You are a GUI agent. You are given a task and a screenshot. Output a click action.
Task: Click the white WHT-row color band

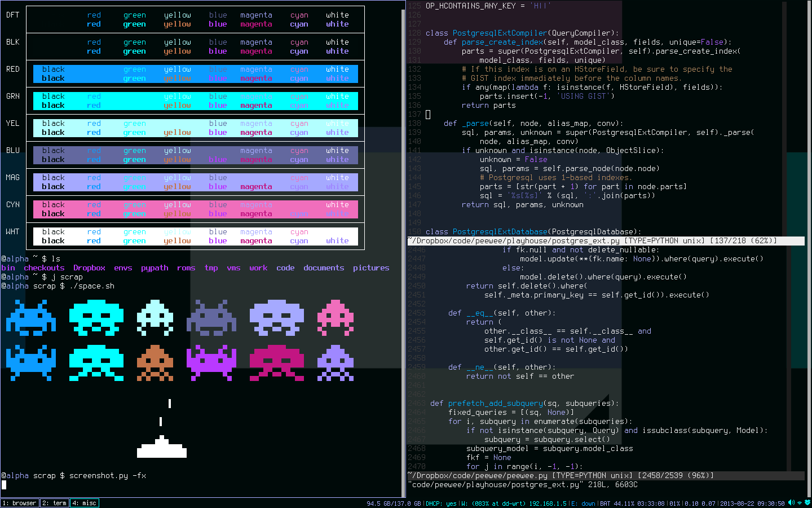point(196,237)
